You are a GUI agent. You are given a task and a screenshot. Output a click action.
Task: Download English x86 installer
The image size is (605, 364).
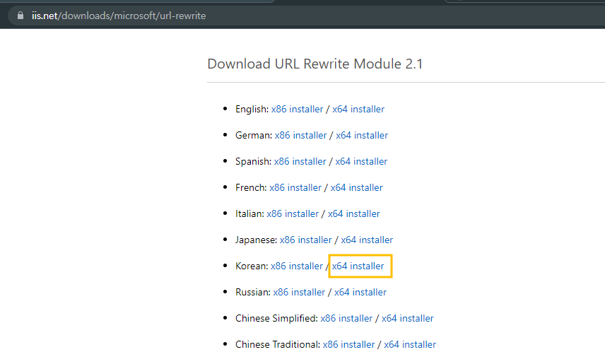point(297,110)
